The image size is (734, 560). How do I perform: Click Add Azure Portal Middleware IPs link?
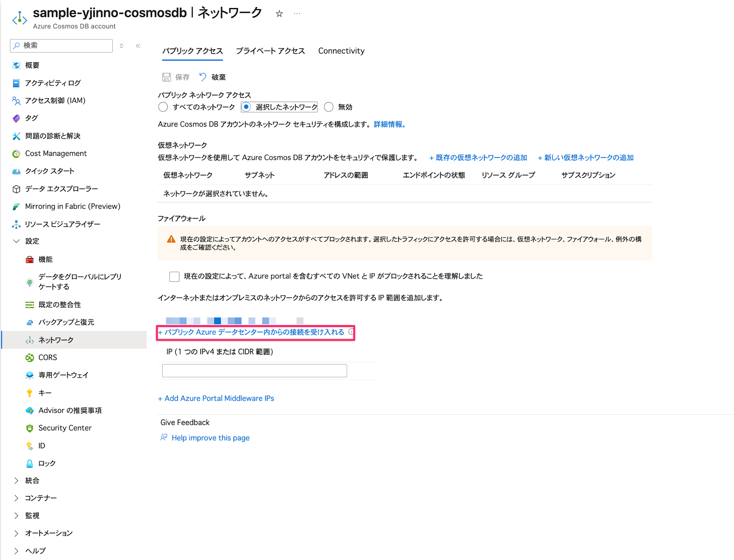coord(216,399)
